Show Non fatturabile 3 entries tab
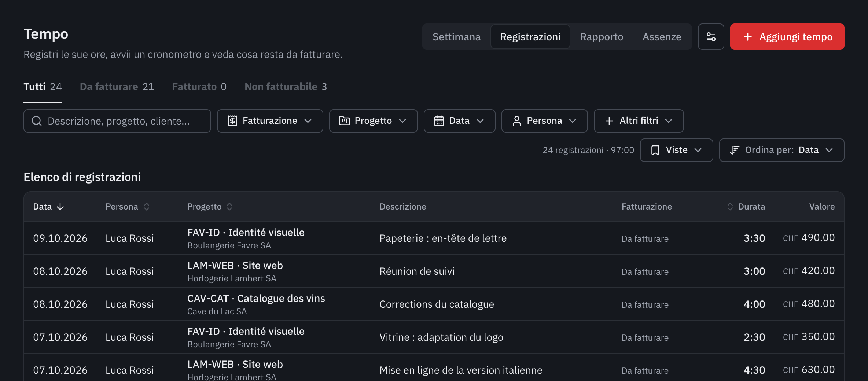Viewport: 868px width, 381px height. click(286, 87)
